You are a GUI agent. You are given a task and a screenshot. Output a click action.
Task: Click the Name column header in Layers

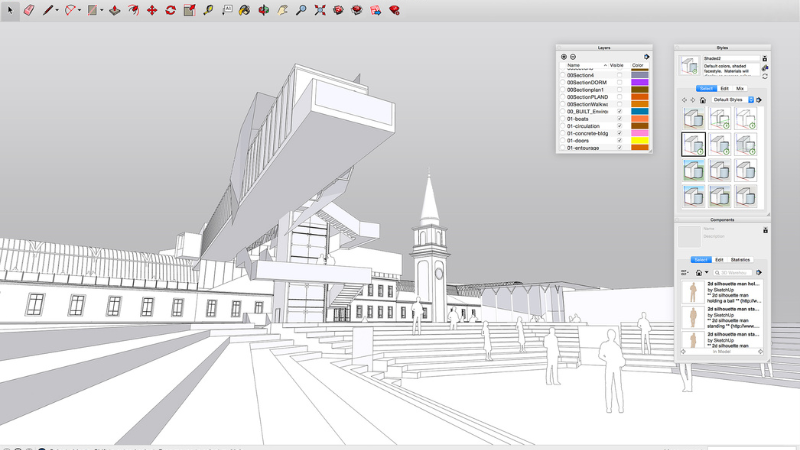click(574, 65)
